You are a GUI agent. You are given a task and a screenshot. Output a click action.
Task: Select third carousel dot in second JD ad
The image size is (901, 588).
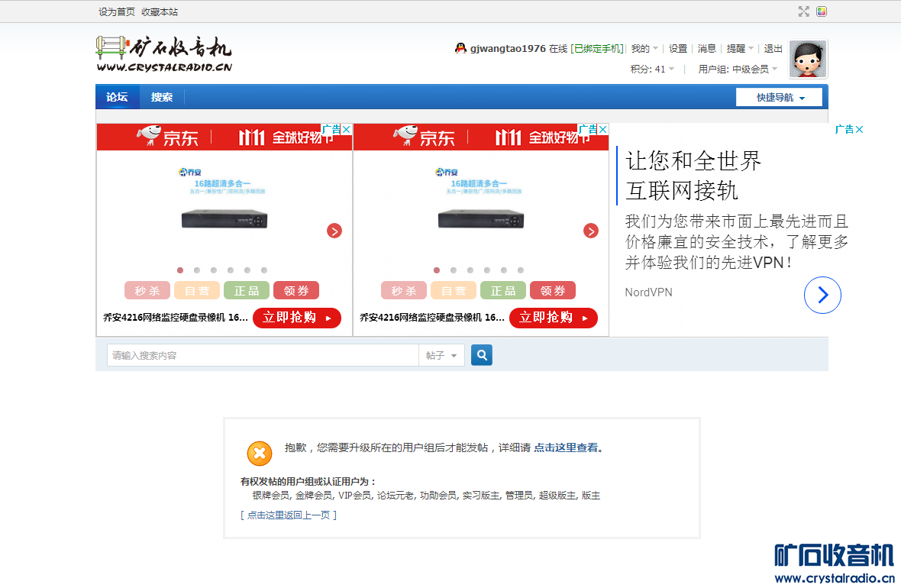coord(470,270)
